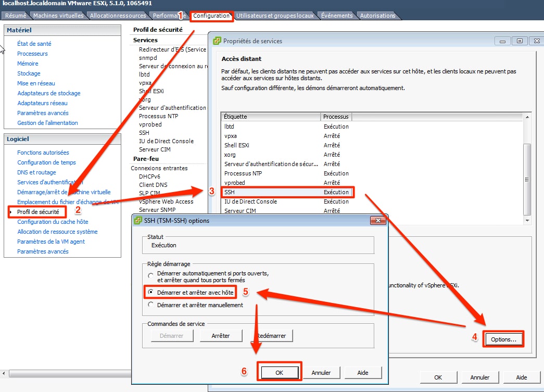The height and width of the screenshot is (392, 544).
Task: Close the SSH (TSM-SSH) options dialog
Action: tap(378, 220)
